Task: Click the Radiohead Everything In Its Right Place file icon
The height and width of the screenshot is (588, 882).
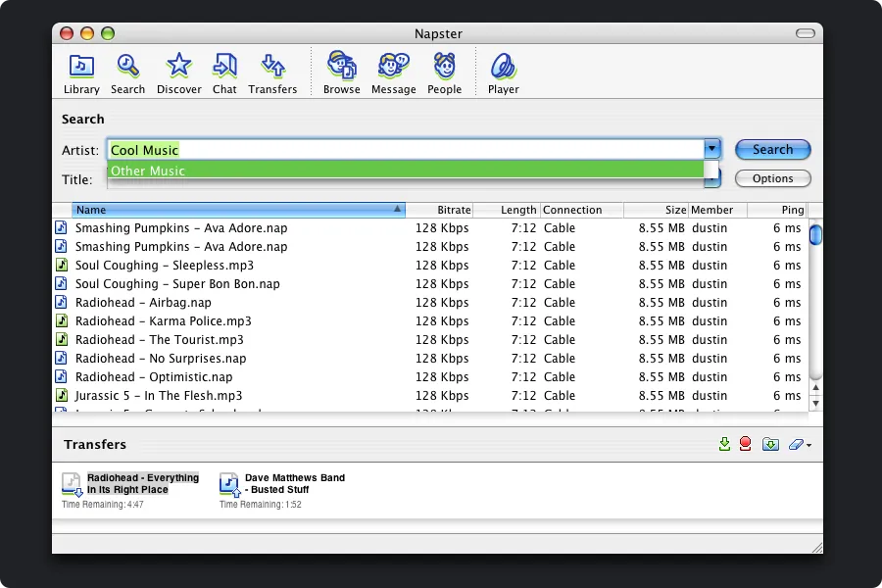Action: [72, 485]
